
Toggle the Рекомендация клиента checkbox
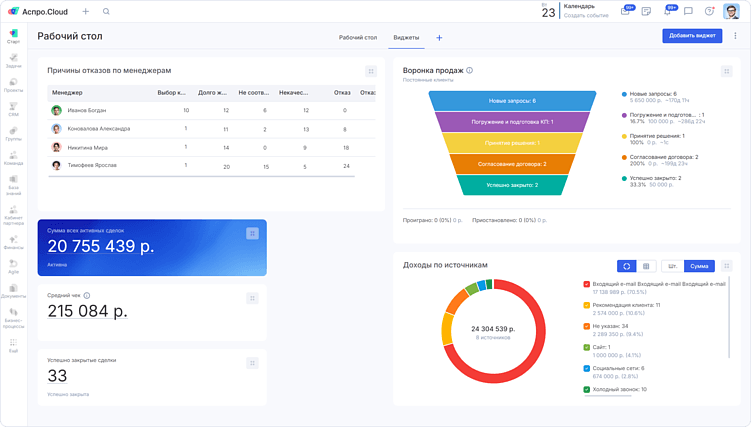[587, 305]
